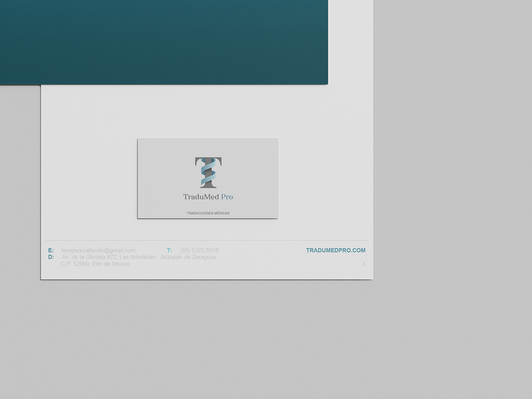
Task: Click the page number 1
Action: pyautogui.click(x=364, y=264)
